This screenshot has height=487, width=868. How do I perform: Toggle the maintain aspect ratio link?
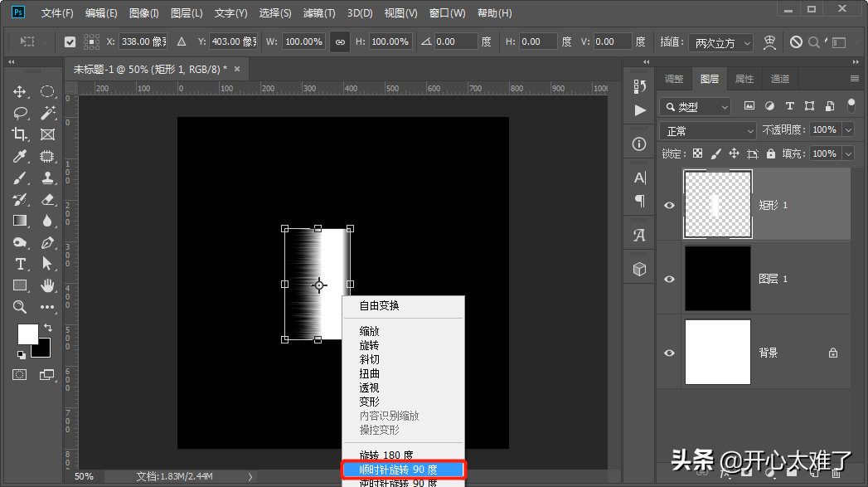pos(340,42)
